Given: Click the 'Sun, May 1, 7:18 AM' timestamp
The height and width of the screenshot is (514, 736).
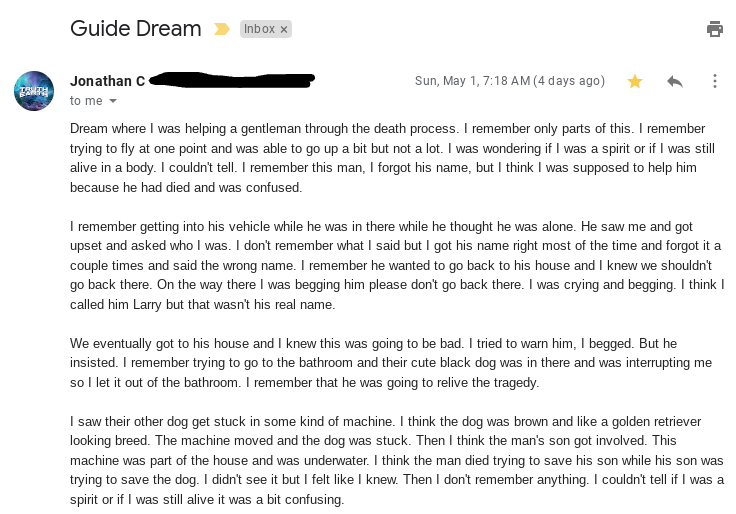Looking at the screenshot, I should point(472,81).
